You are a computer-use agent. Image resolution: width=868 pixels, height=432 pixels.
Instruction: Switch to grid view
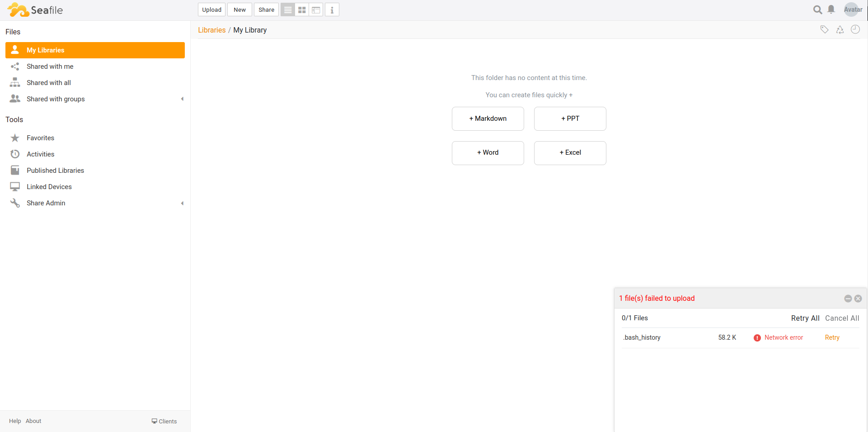301,9
